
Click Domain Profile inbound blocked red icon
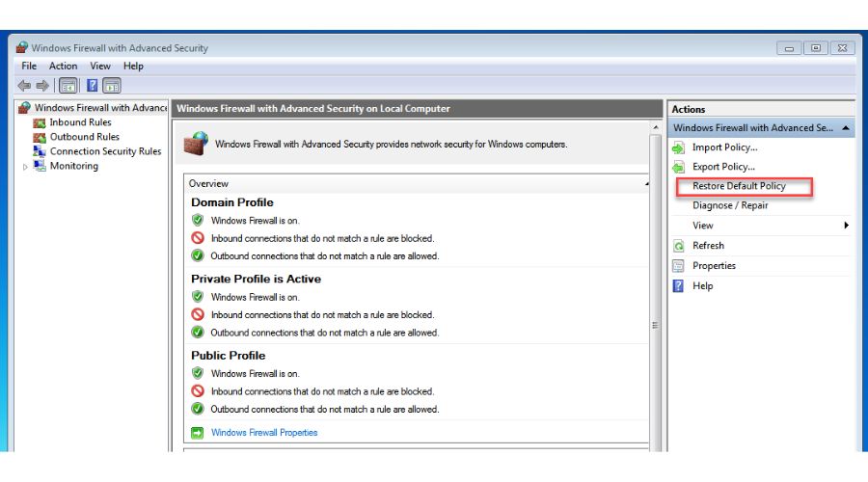[198, 238]
